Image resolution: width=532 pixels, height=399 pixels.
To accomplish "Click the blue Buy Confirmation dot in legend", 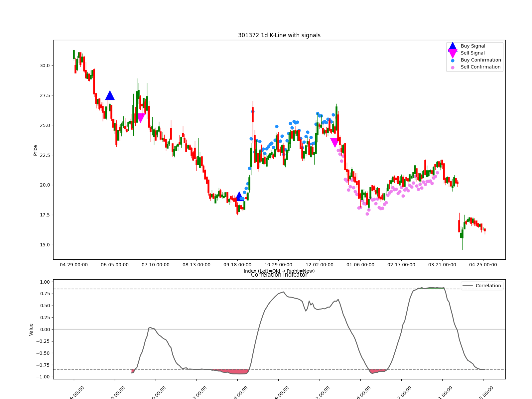I will [x=453, y=61].
